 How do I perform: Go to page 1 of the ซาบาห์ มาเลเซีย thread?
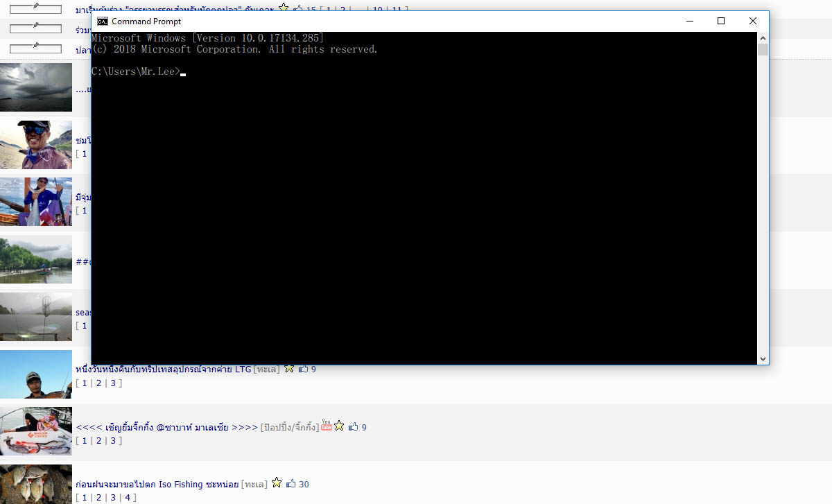[x=85, y=440]
